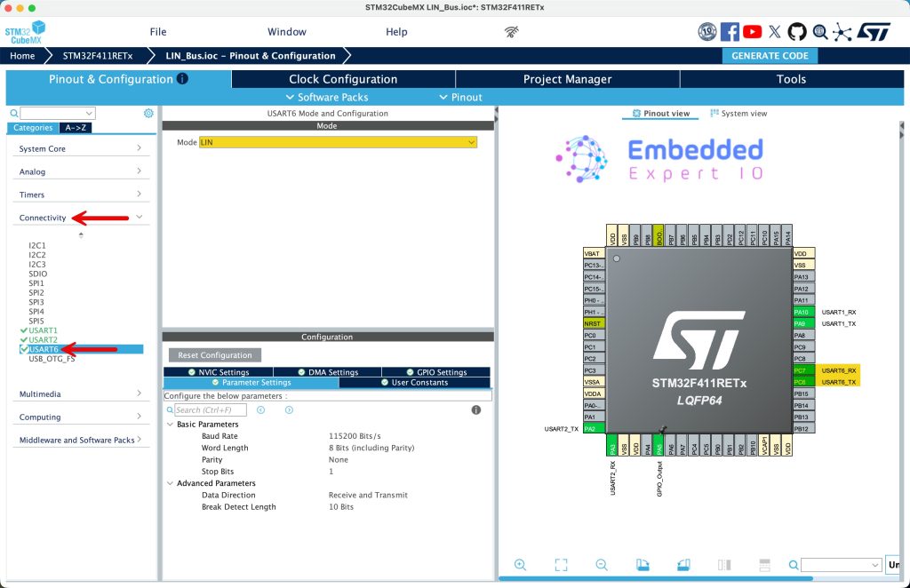Switch to the A->Z peripheral list
Viewport: 910px width, 588px height.
pyautogui.click(x=75, y=128)
